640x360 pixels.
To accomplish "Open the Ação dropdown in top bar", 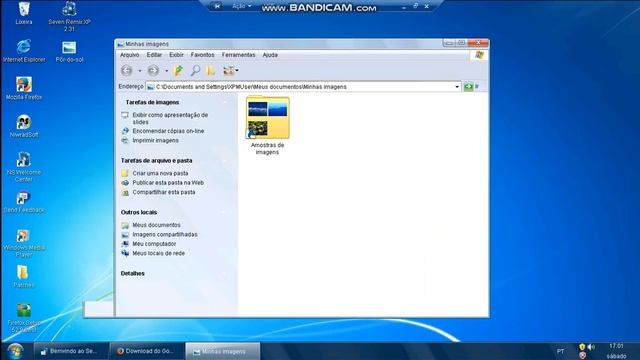I will point(241,6).
